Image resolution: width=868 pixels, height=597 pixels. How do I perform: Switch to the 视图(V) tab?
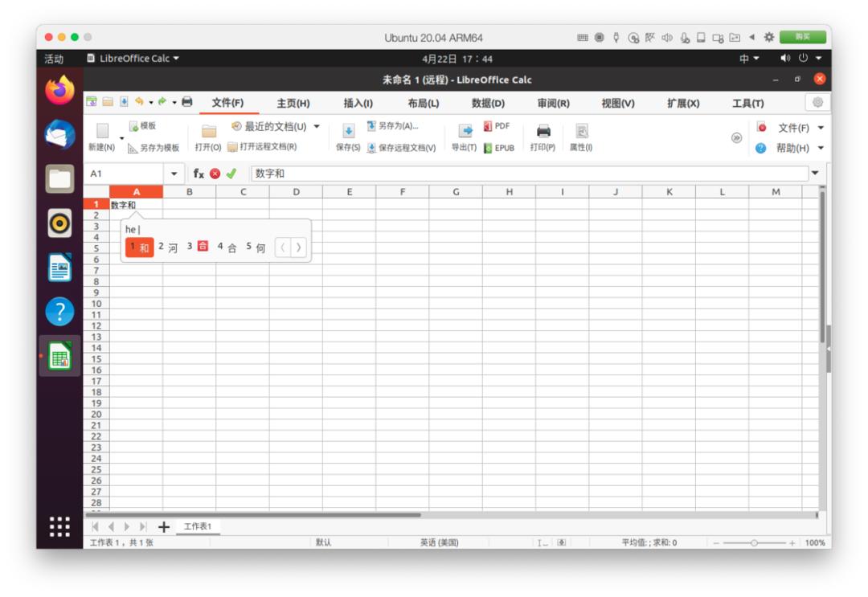pyautogui.click(x=618, y=103)
